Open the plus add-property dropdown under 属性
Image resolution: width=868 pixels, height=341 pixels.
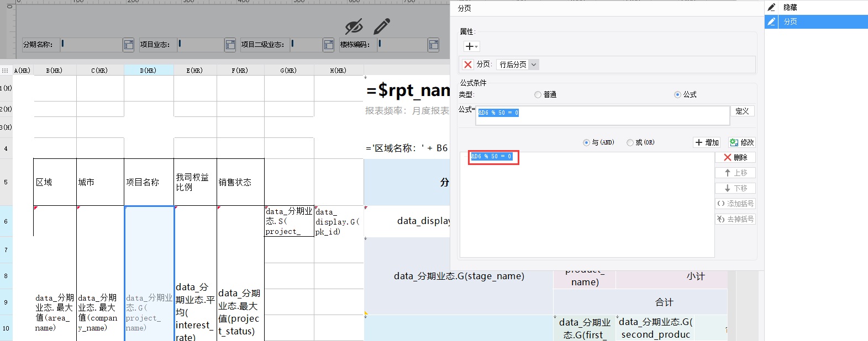[471, 46]
